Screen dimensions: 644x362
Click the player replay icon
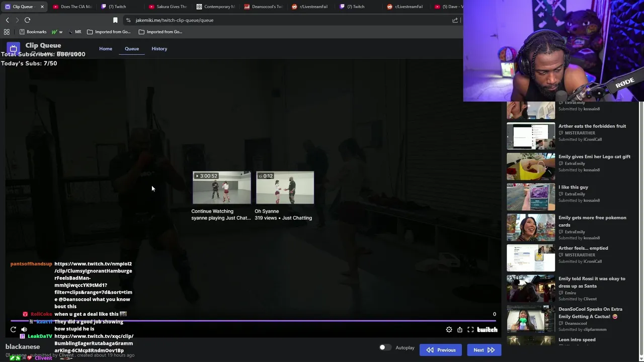tap(13, 330)
